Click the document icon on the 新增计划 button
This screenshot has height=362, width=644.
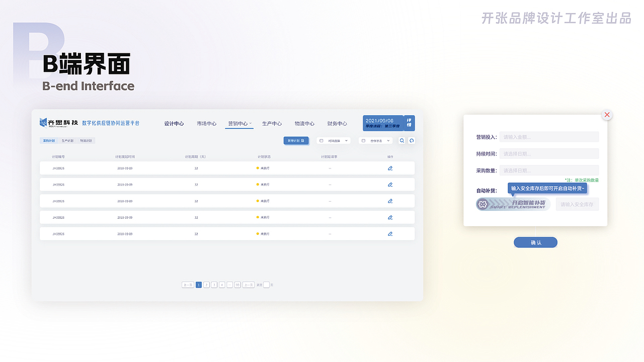point(302,141)
